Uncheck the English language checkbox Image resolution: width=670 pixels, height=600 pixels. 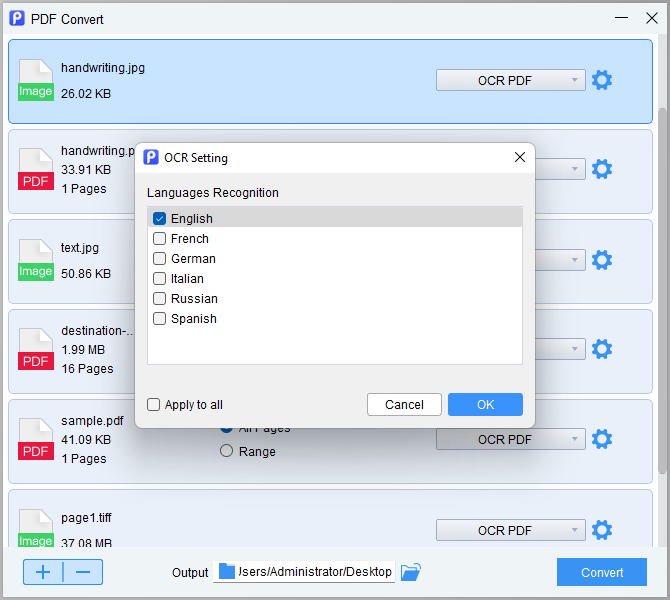[x=159, y=218]
